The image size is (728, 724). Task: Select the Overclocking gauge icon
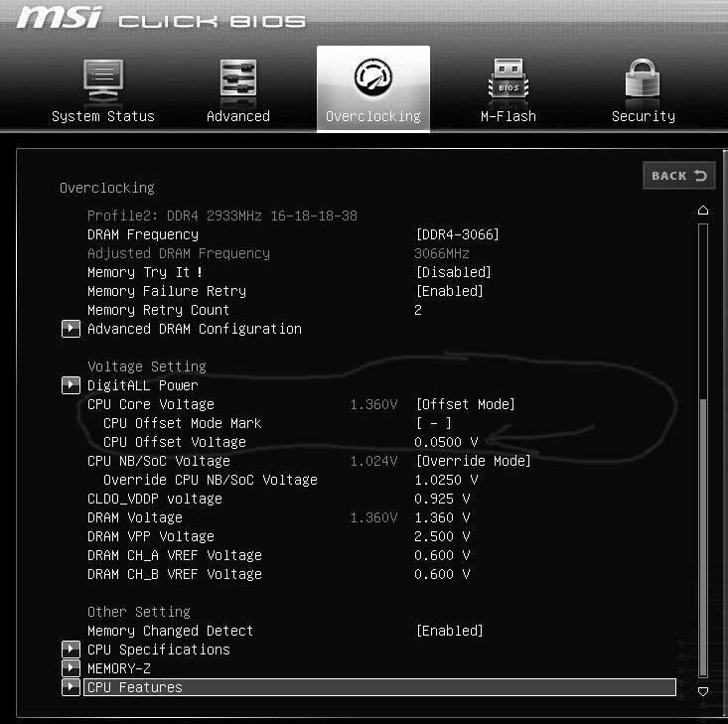[373, 77]
